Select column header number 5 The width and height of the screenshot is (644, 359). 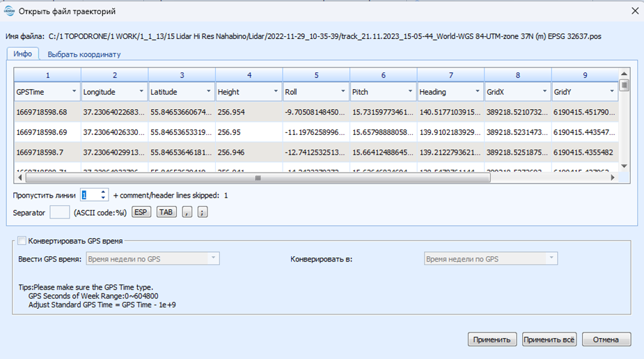316,75
